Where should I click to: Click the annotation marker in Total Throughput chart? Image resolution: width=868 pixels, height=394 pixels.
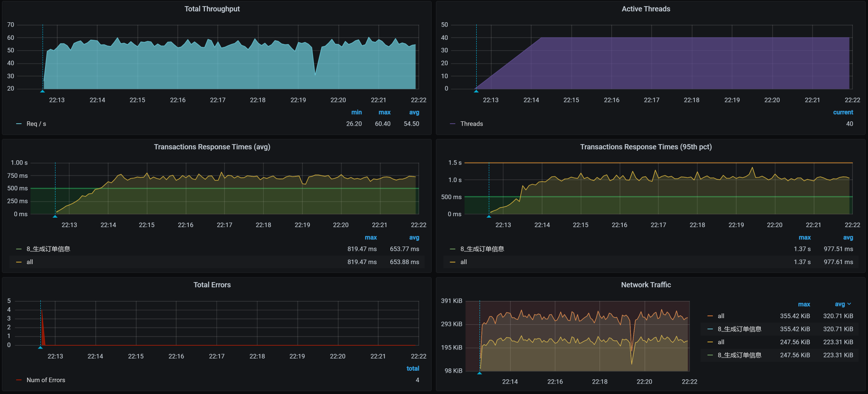[43, 91]
